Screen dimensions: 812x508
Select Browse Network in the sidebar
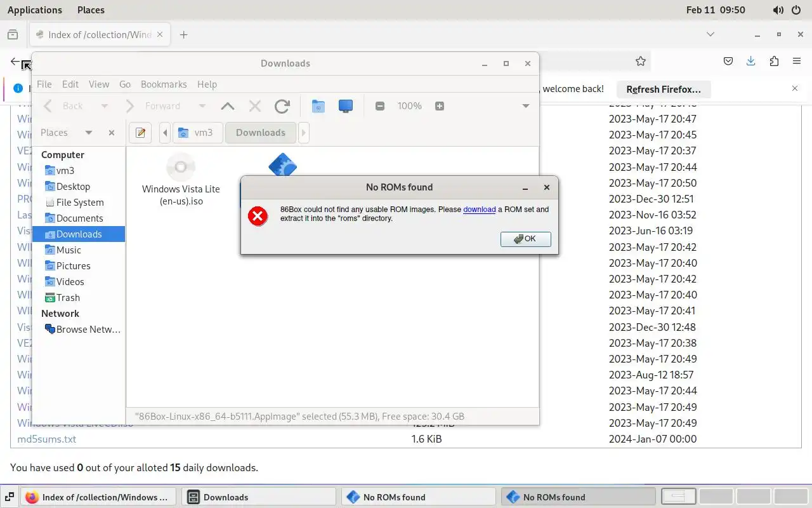[x=79, y=329]
